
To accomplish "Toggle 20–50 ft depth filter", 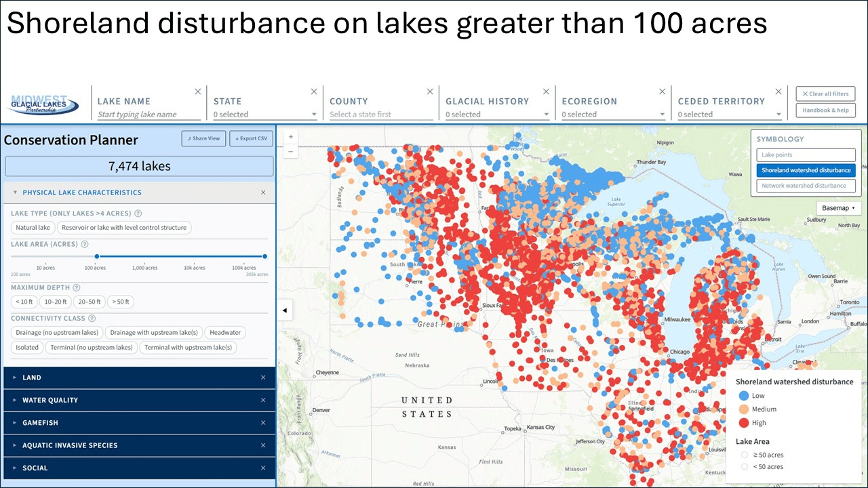I will 90,302.
